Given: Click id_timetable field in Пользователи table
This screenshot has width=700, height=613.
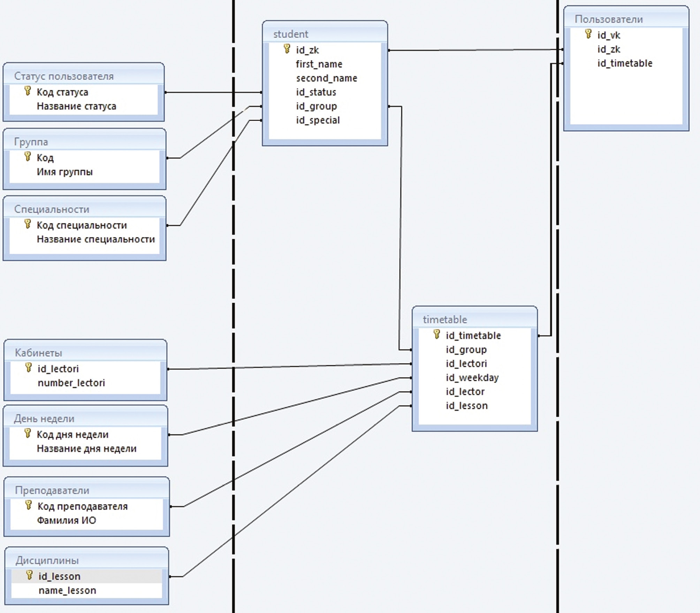Looking at the screenshot, I should (x=625, y=63).
